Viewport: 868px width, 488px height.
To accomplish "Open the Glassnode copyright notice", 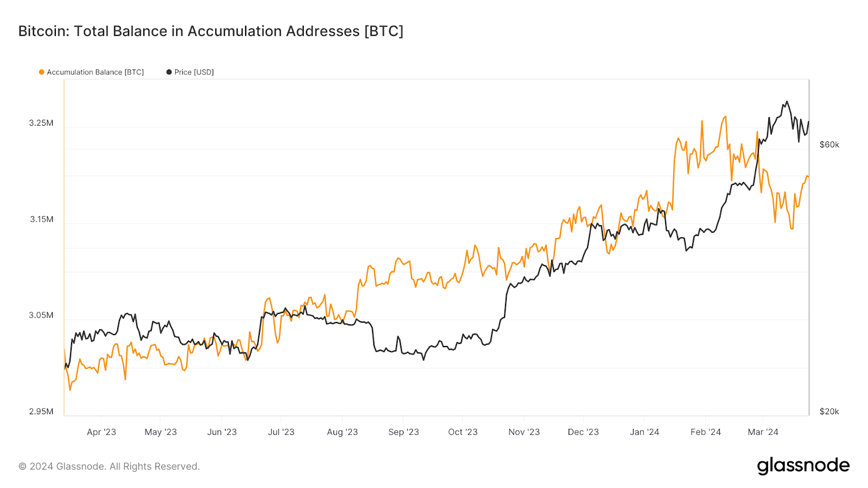I will click(109, 466).
